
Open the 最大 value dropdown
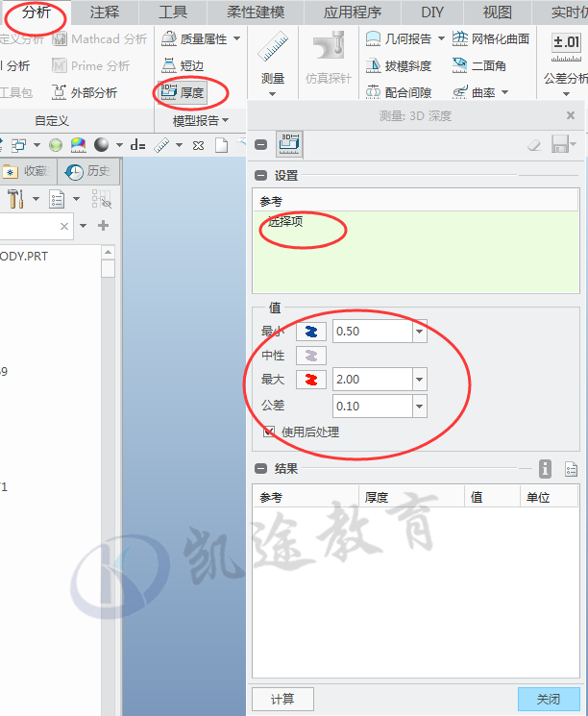pos(420,379)
